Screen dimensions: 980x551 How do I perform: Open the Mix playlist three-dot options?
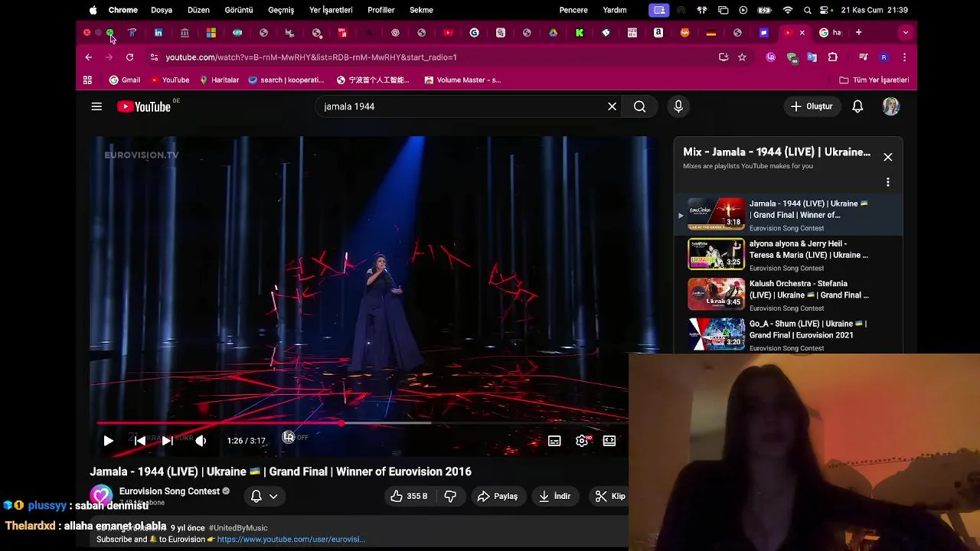(x=887, y=182)
